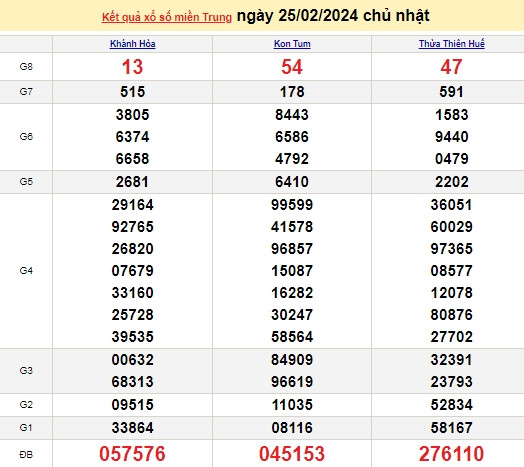Select G4 number 16282
The image size is (524, 467).
(x=292, y=293)
